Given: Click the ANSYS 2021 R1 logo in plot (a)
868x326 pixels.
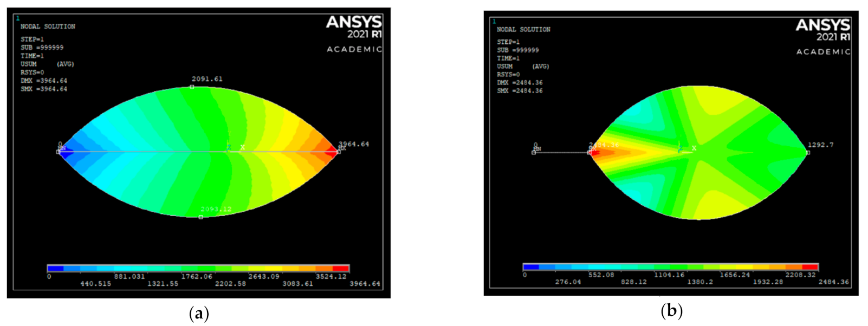Looking at the screenshot, I should [x=354, y=27].
